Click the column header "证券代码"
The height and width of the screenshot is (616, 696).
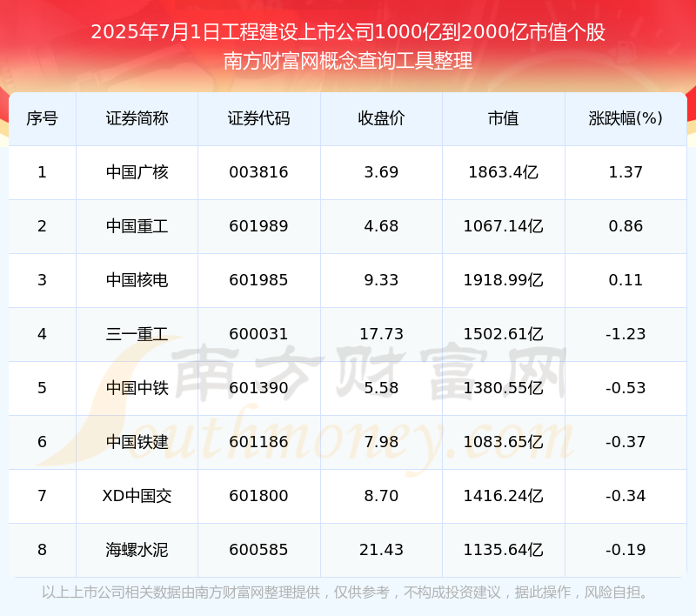click(x=258, y=118)
